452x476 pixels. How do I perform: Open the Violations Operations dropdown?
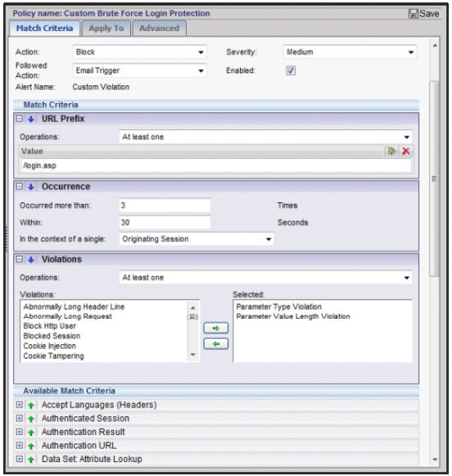pyautogui.click(x=266, y=278)
